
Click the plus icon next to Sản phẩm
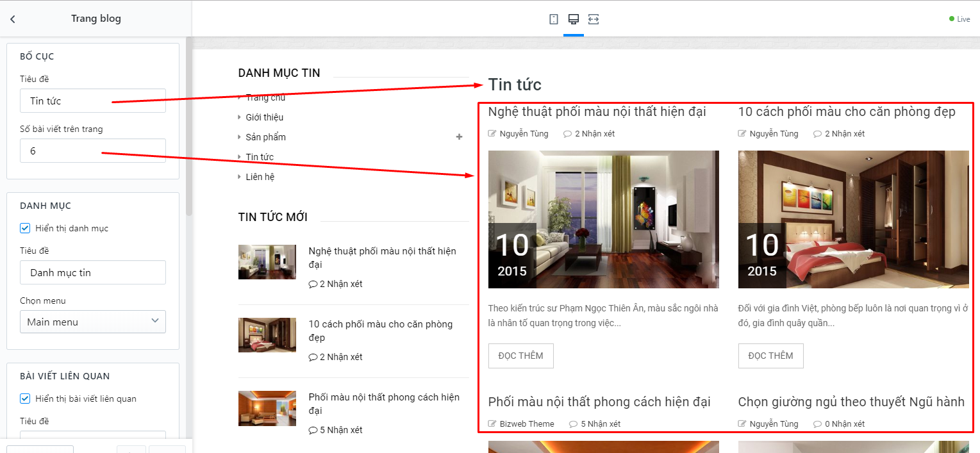pos(459,137)
